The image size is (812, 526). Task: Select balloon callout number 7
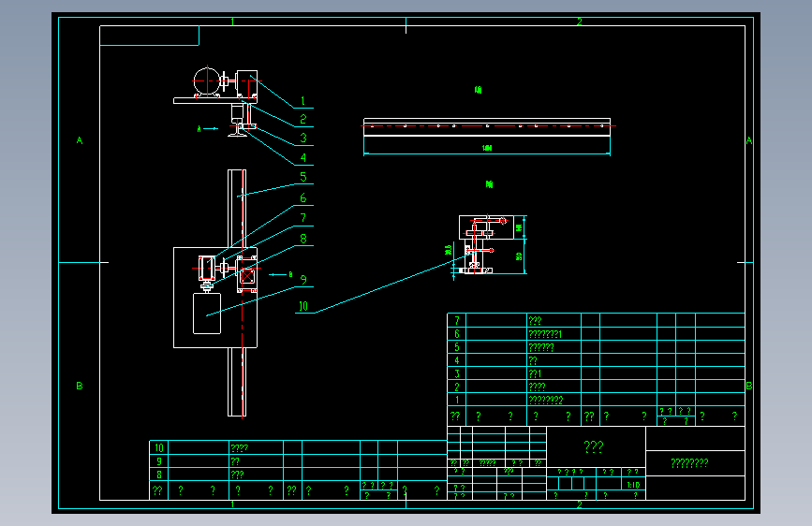(x=303, y=218)
